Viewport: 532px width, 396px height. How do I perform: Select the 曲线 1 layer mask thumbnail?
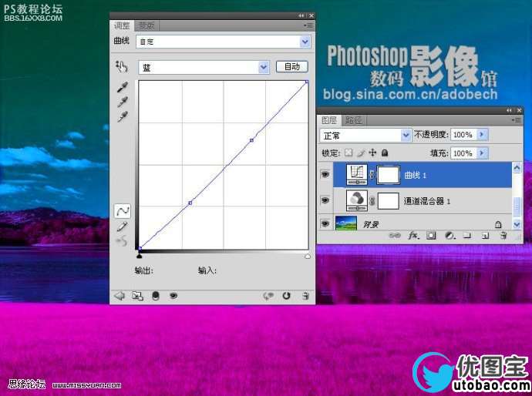[x=389, y=175]
